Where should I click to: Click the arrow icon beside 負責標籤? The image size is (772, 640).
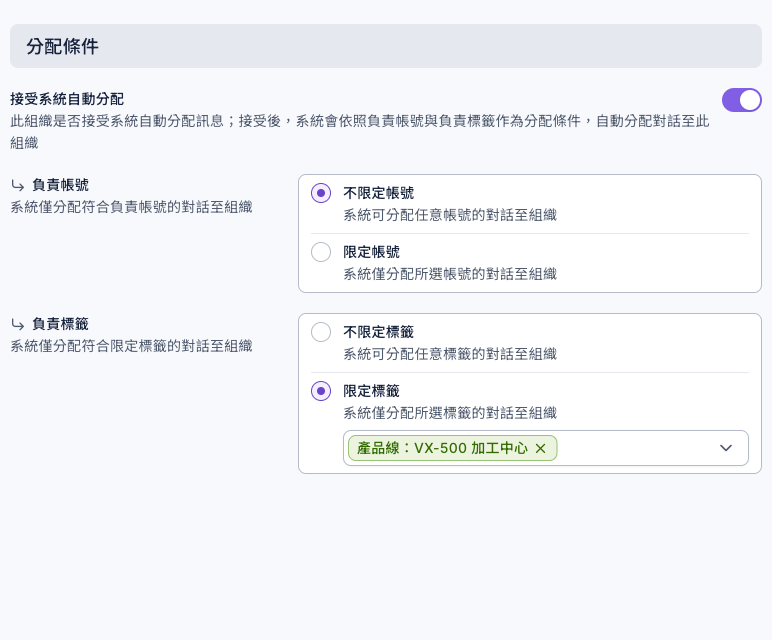click(18, 324)
